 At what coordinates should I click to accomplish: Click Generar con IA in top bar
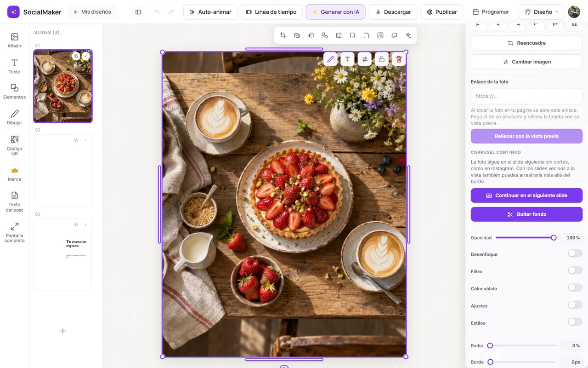335,12
